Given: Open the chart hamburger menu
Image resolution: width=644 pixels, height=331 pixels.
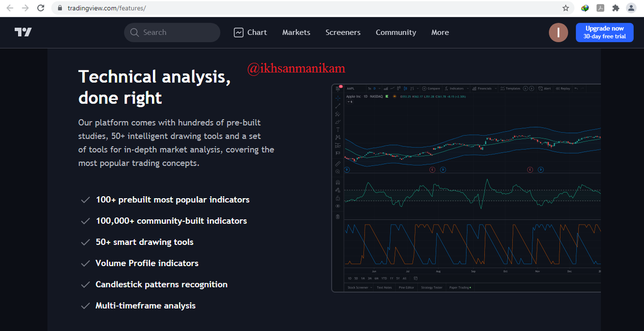Looking at the screenshot, I should 338,89.
